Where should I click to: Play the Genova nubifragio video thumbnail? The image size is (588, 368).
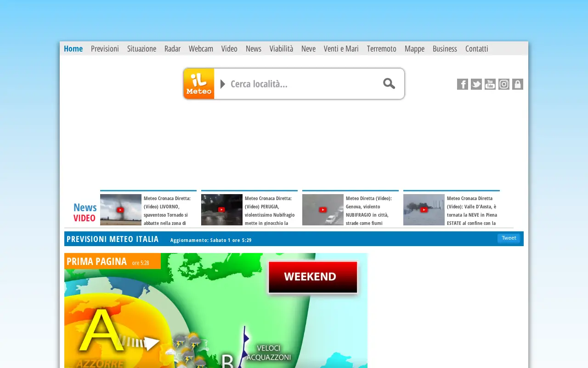(x=323, y=210)
